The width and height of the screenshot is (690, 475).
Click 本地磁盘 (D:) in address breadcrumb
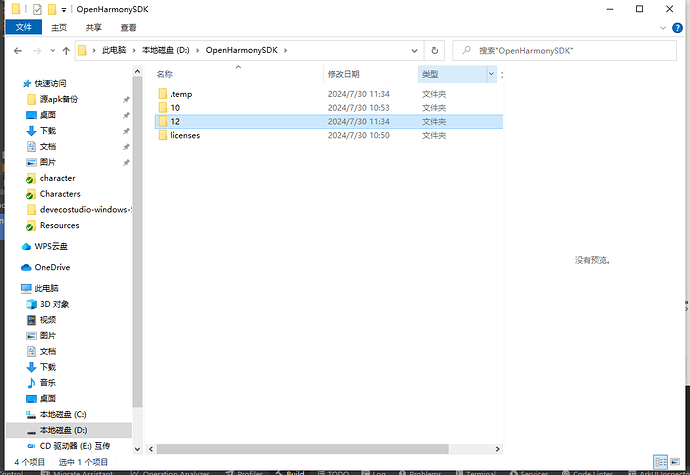165,50
